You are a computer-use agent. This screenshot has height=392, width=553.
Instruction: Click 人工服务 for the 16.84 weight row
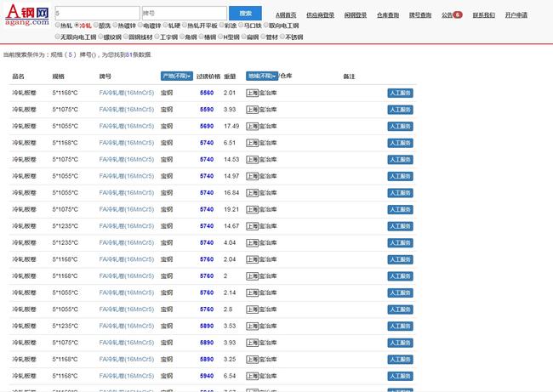click(x=401, y=193)
